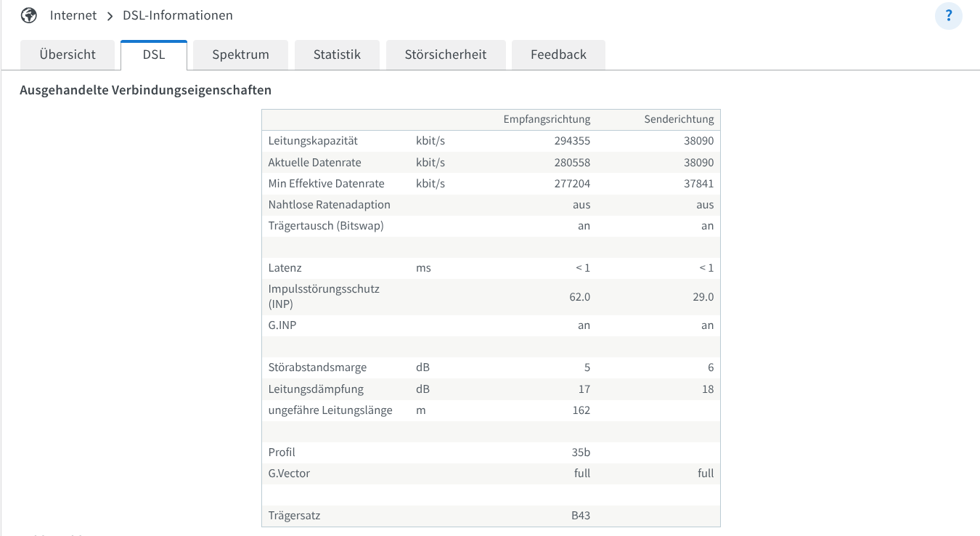Screen dimensions: 980x536
Task: Click the Ausgehandelte Verbindungseigenschaften heading
Action: tap(145, 90)
